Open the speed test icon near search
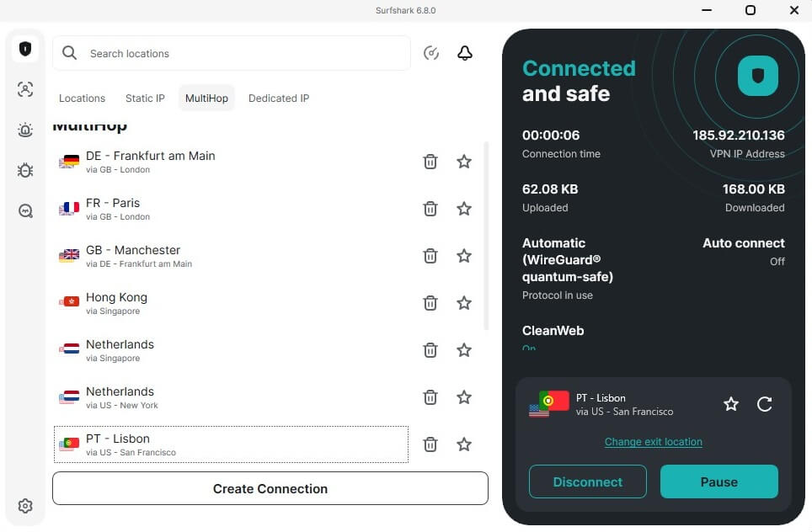Viewport: 812px width, 532px height. click(431, 53)
